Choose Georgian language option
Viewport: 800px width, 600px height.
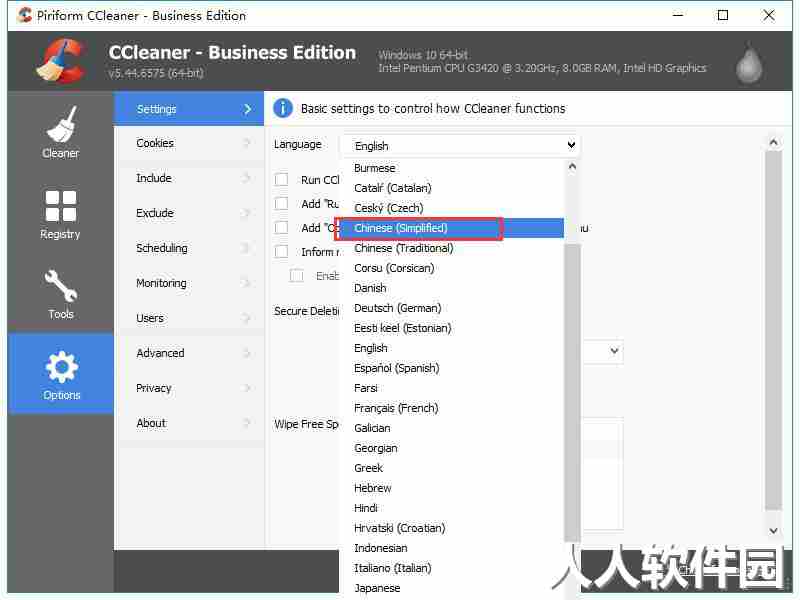[452, 448]
